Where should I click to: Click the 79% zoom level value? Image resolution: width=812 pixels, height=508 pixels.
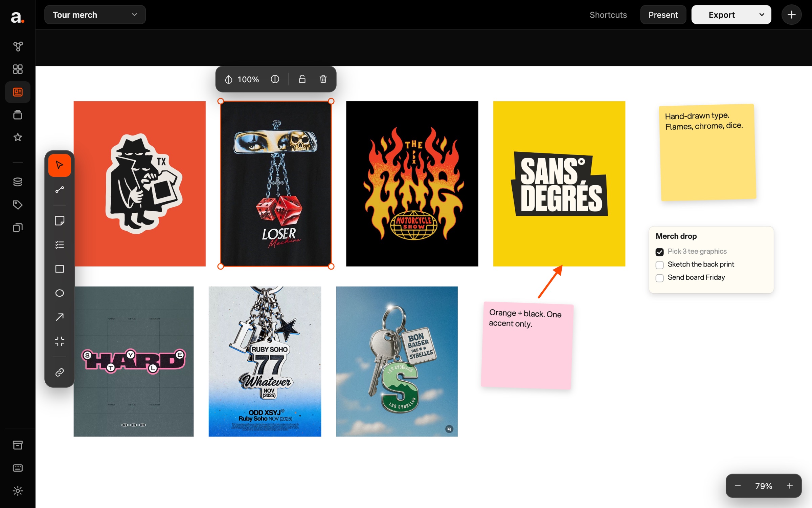click(764, 486)
